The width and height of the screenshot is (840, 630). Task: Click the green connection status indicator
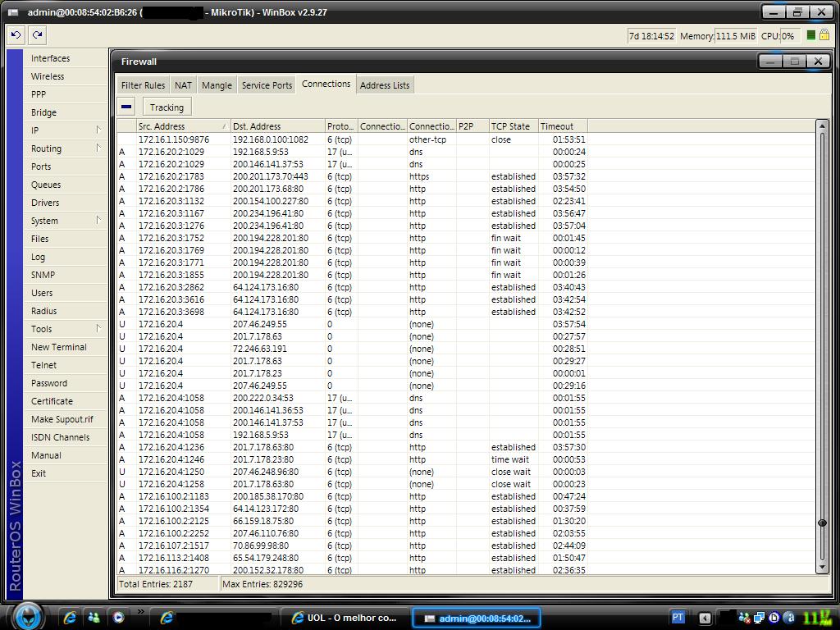[x=811, y=35]
